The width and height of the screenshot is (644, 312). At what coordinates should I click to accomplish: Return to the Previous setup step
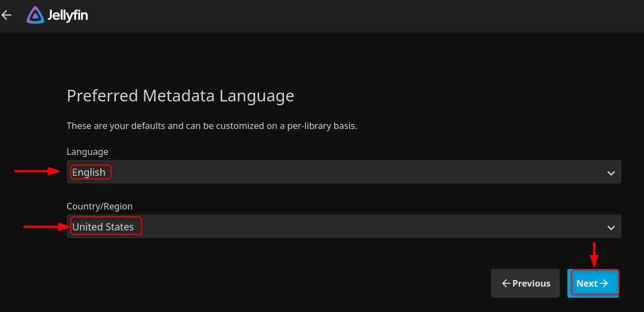pos(525,283)
